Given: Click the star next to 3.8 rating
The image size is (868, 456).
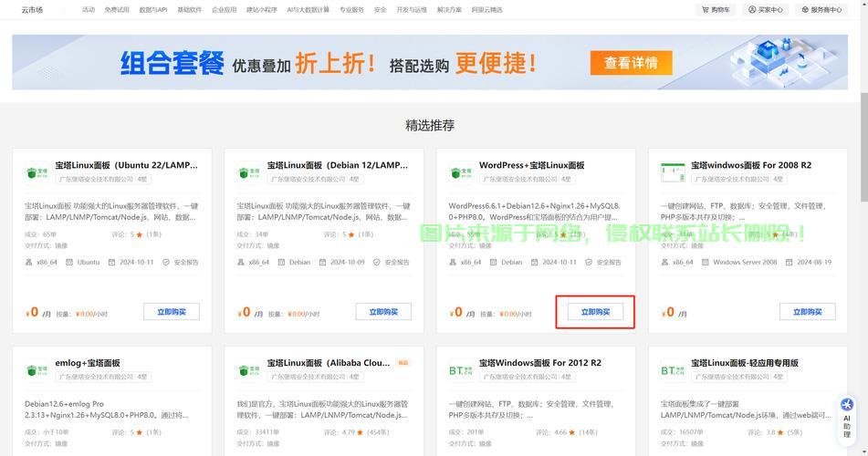Looking at the screenshot, I should [x=780, y=432].
